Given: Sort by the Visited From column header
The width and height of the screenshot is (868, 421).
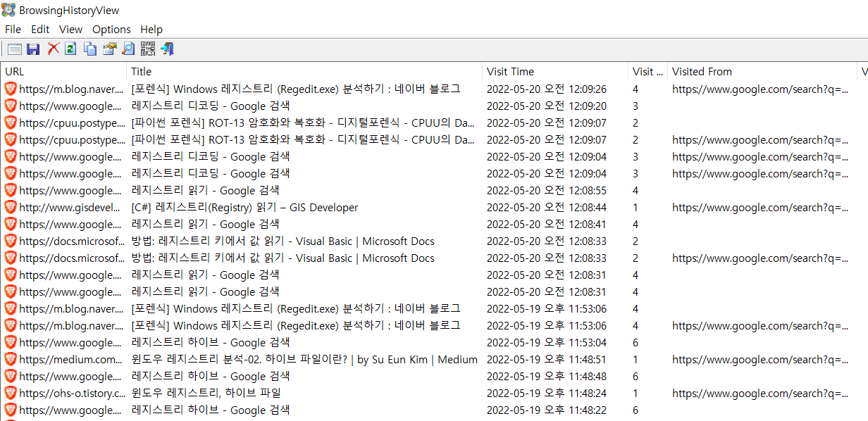Looking at the screenshot, I should 762,71.
